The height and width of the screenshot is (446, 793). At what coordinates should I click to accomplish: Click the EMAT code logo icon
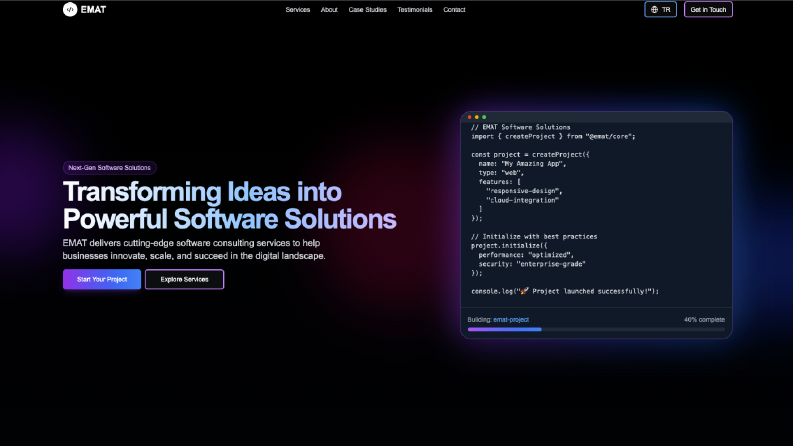pyautogui.click(x=70, y=9)
